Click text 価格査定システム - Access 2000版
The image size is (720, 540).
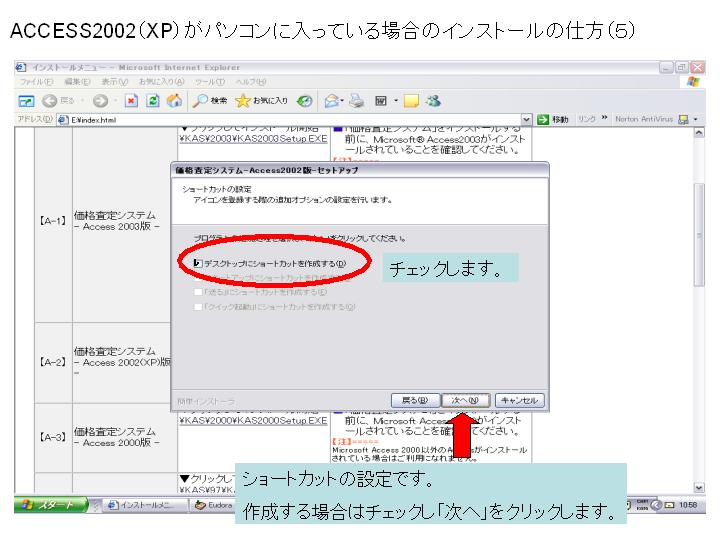click(115, 437)
